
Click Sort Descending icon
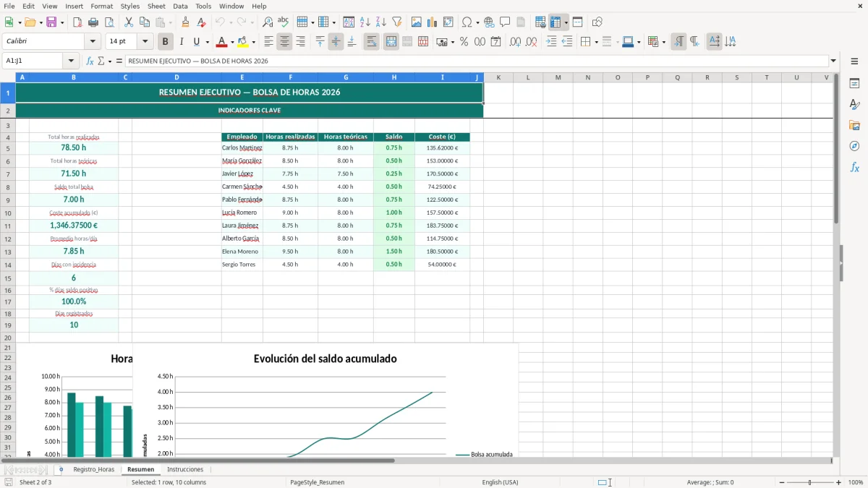coord(380,22)
